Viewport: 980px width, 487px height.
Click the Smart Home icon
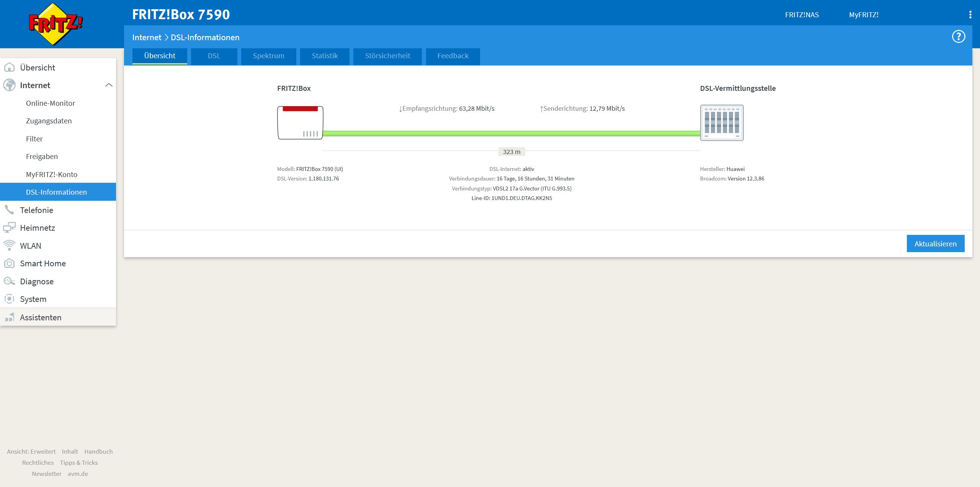pyautogui.click(x=9, y=264)
